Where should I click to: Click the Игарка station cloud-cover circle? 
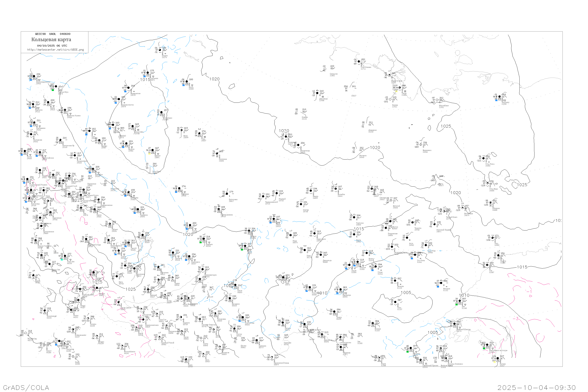click(160, 50)
